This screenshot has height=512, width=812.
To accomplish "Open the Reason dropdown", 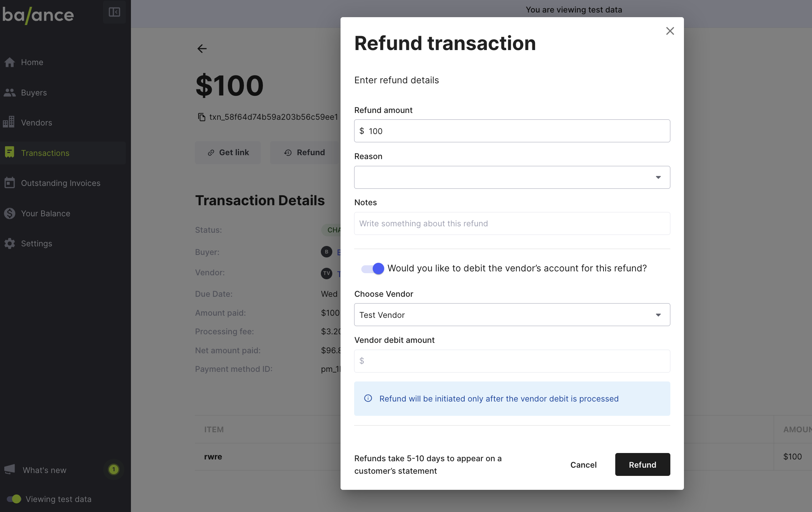I will pyautogui.click(x=512, y=177).
